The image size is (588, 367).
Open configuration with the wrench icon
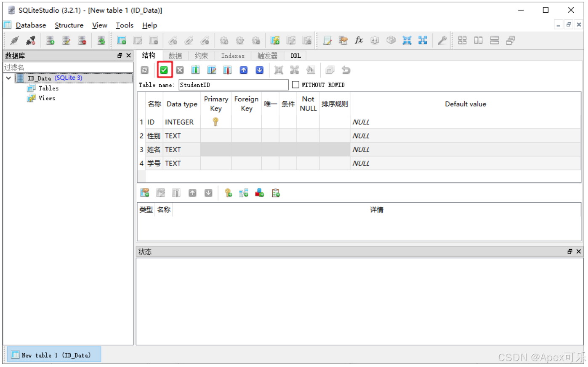[442, 40]
